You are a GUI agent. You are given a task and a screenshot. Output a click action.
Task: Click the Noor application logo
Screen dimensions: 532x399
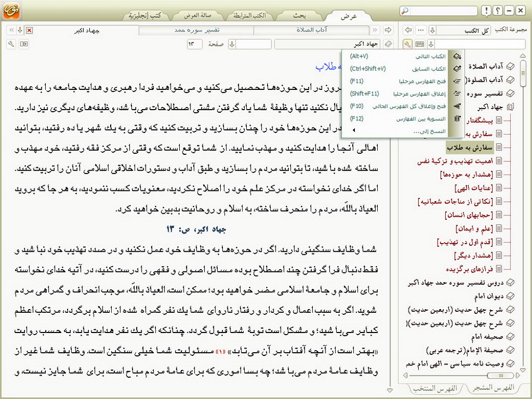click(11, 10)
